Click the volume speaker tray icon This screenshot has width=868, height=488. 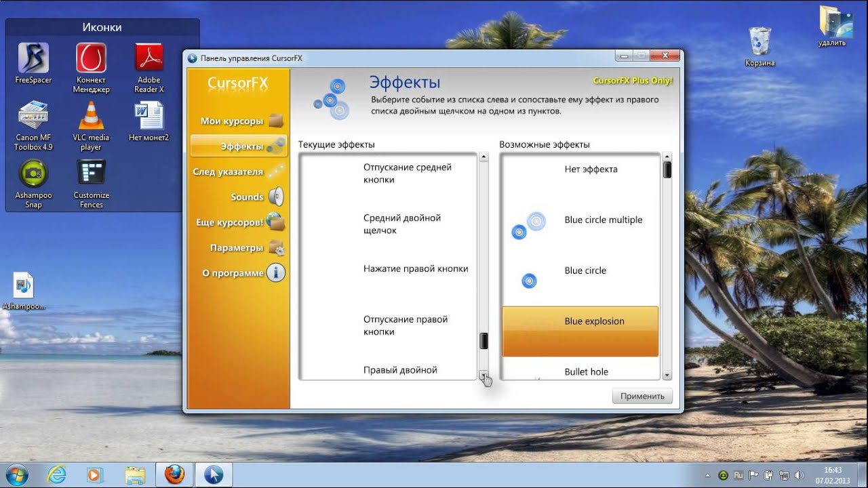799,476
